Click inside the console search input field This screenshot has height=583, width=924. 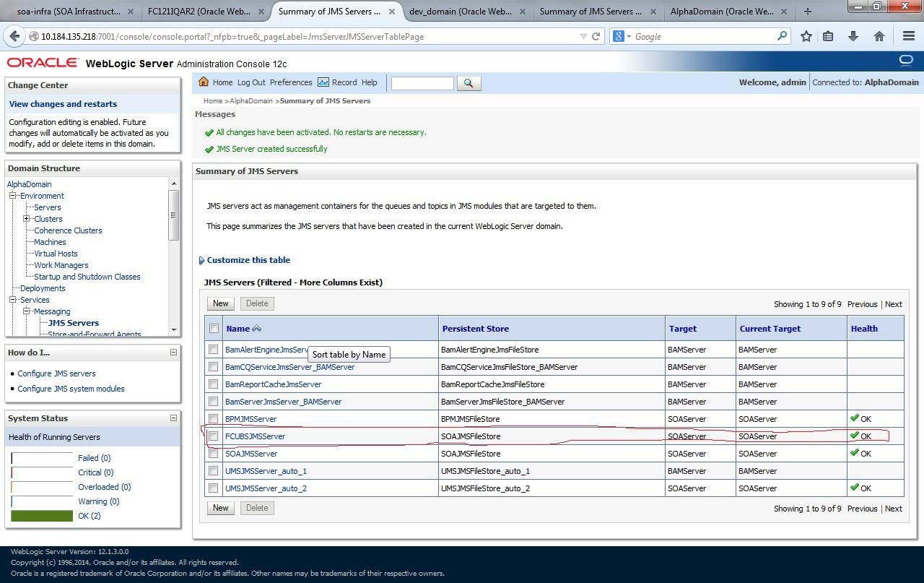click(x=422, y=82)
